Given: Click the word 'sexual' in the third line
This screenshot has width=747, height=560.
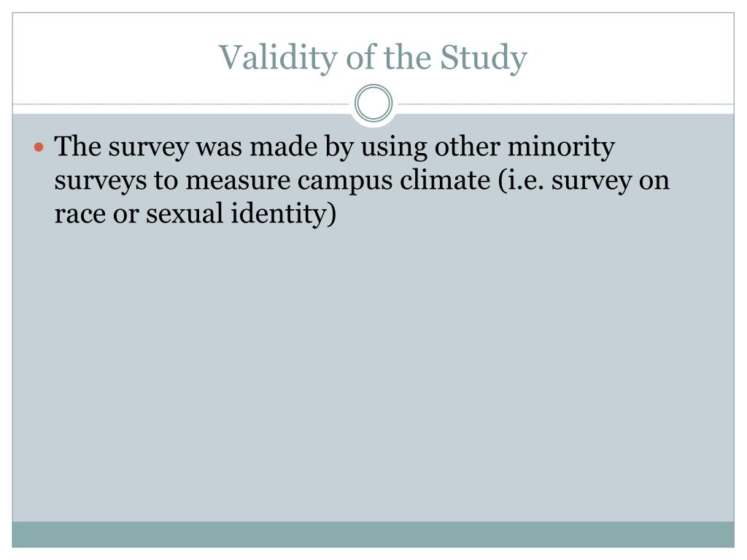Looking at the screenshot, I should (185, 214).
